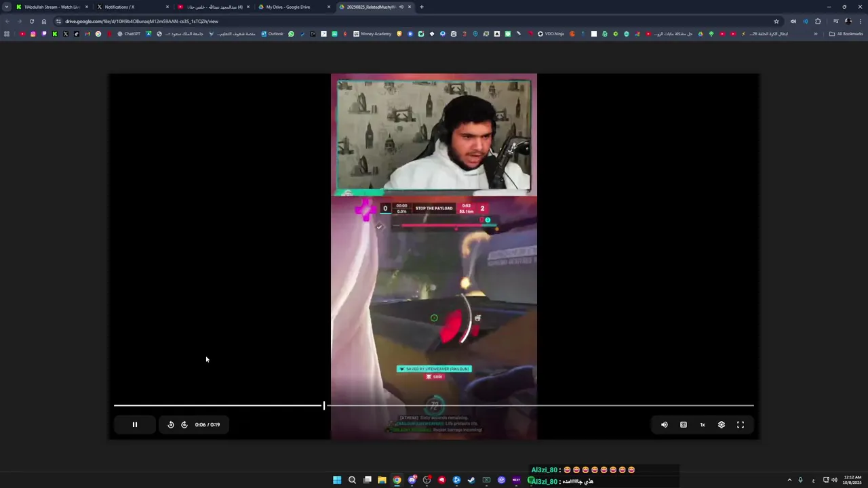The width and height of the screenshot is (868, 488).
Task: Mute the video player volume
Action: [x=665, y=425]
